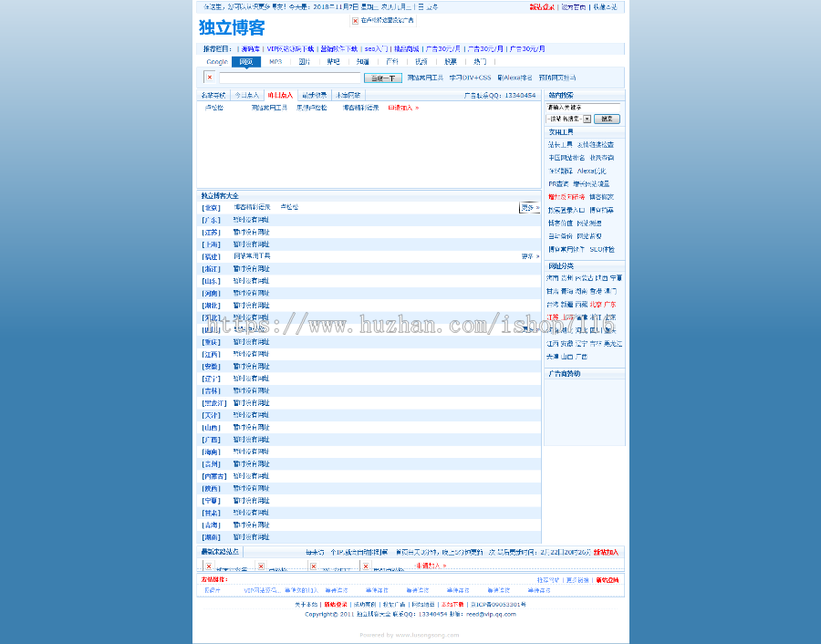Open the 京ICP备09053301号 footer link
Screen dimensions: 821x644
coord(497,604)
